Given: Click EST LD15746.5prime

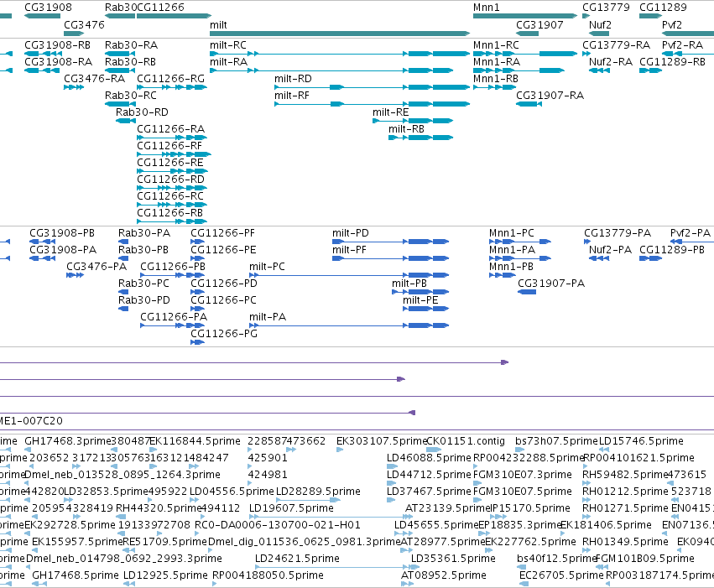Looking at the screenshot, I should [604, 450].
